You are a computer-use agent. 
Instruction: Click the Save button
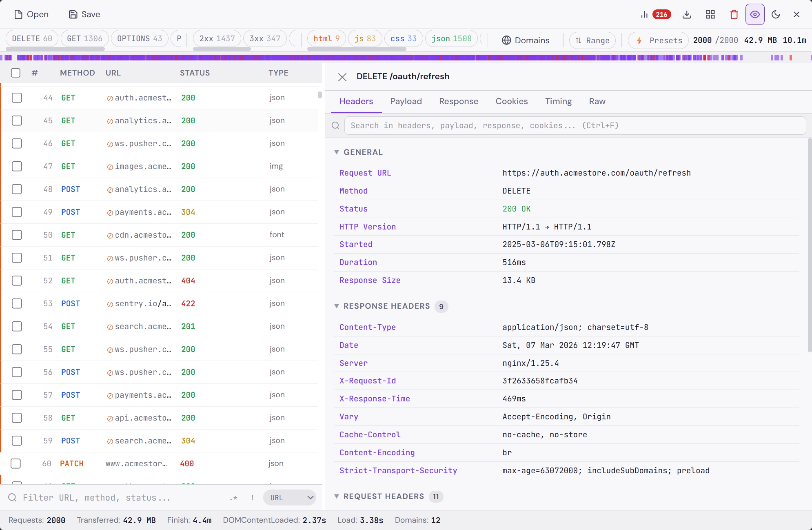84,14
